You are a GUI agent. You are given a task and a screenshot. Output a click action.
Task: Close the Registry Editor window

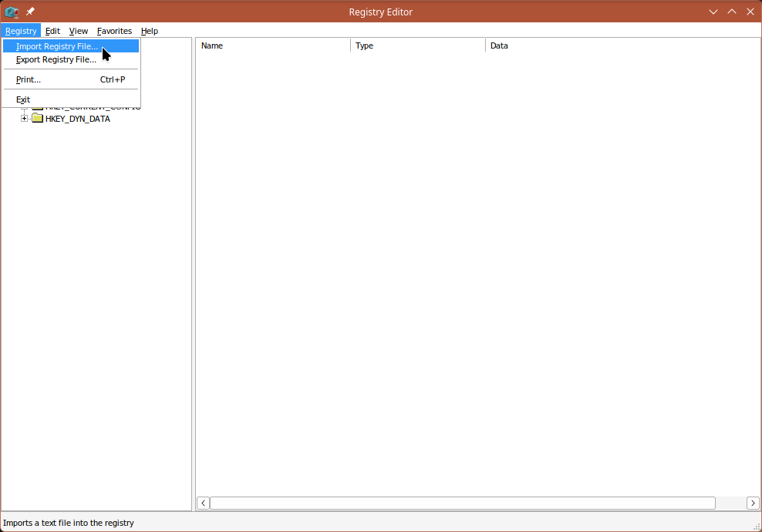click(x=750, y=12)
